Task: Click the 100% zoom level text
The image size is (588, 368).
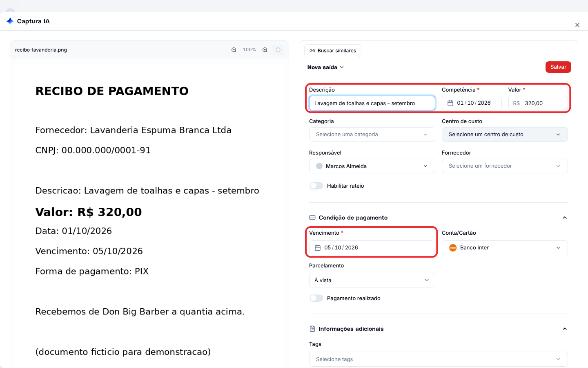Action: click(x=249, y=50)
